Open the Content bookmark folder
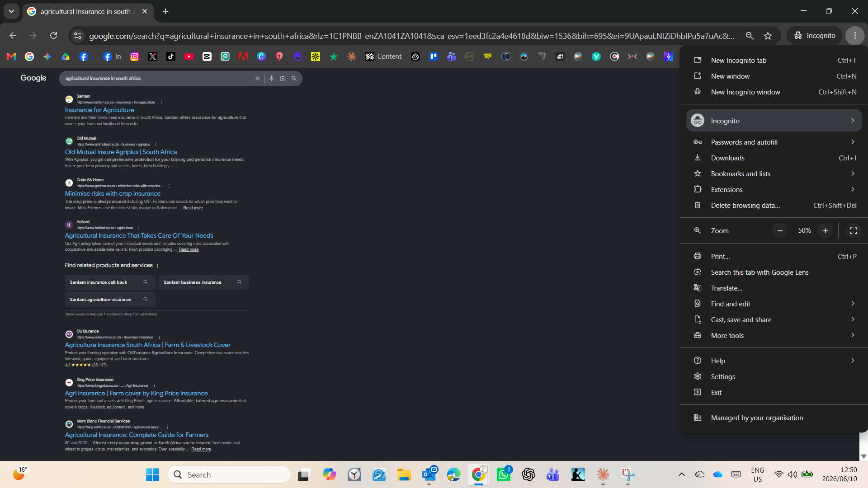The image size is (868, 488). coord(383,56)
